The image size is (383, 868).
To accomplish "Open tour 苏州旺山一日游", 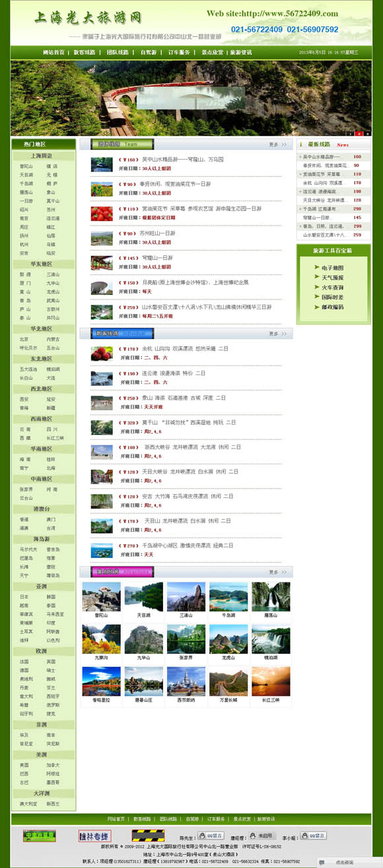I will tap(158, 233).
